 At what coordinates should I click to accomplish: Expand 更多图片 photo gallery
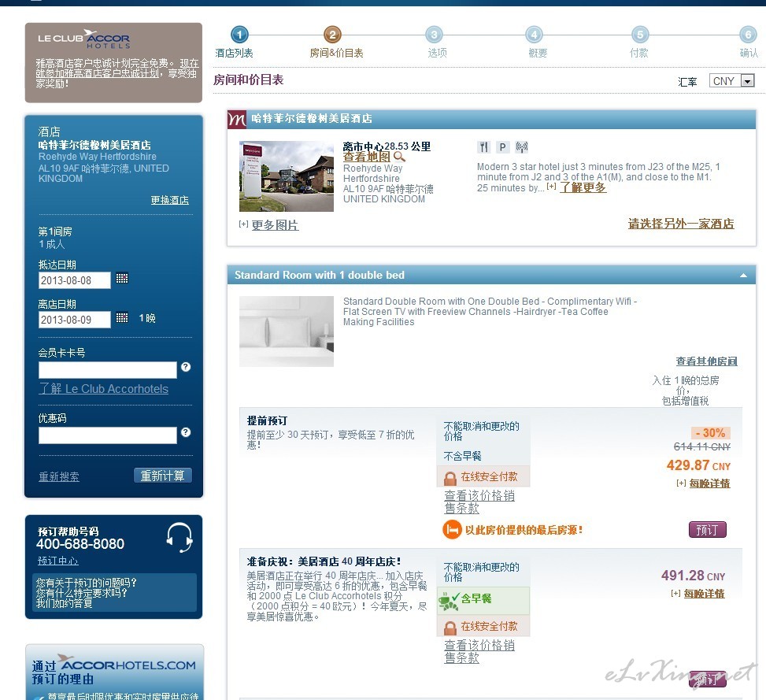[275, 225]
